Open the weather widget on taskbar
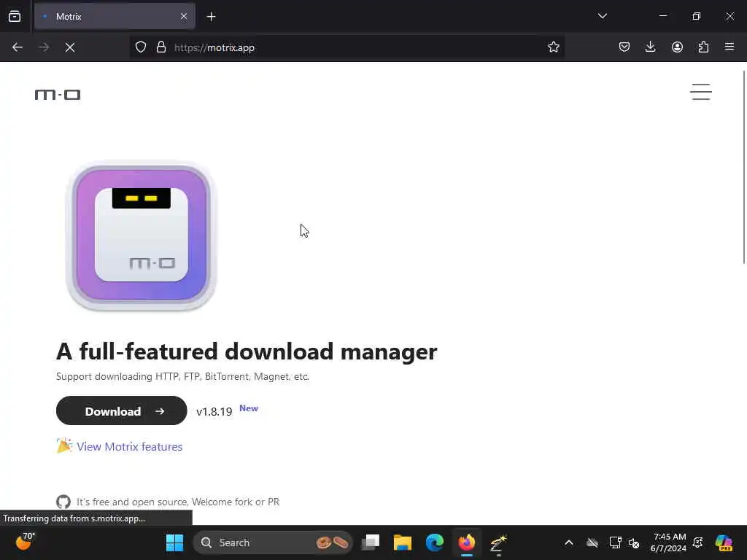This screenshot has width=747, height=560. pos(25,542)
